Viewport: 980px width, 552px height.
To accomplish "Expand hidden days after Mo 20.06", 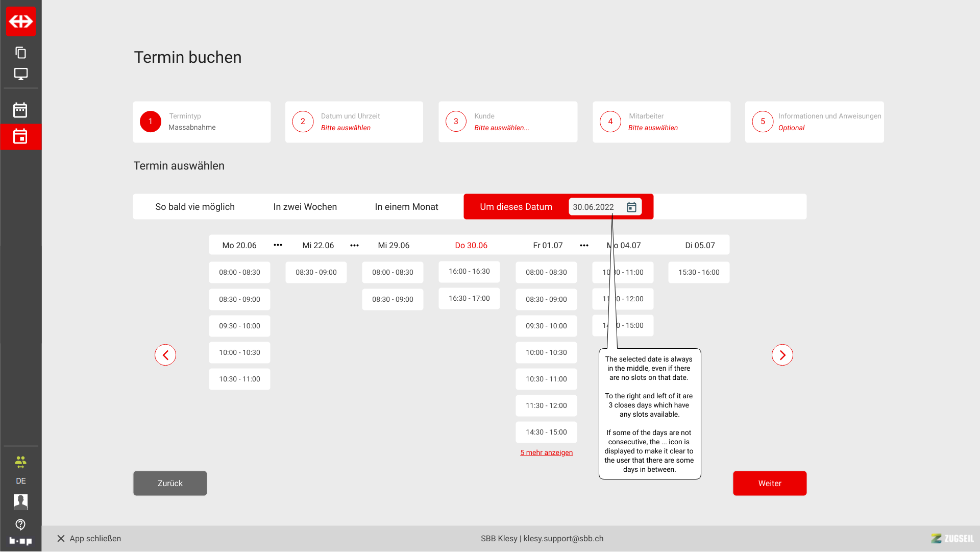I will coord(278,245).
